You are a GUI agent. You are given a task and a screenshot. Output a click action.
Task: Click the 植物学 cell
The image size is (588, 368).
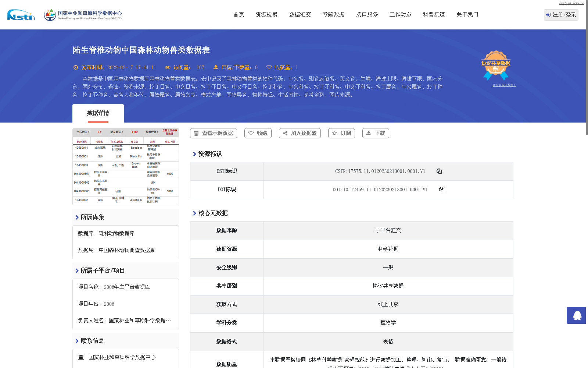(x=388, y=323)
